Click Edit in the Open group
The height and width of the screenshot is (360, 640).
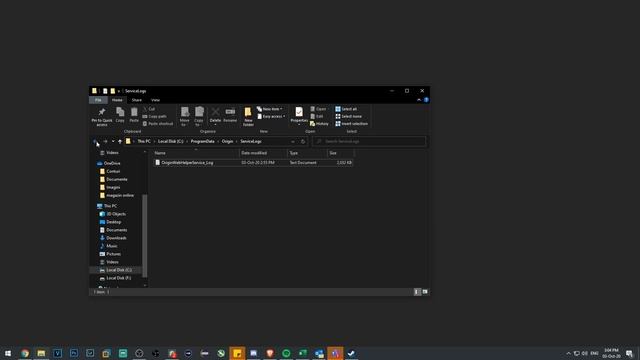click(x=317, y=116)
